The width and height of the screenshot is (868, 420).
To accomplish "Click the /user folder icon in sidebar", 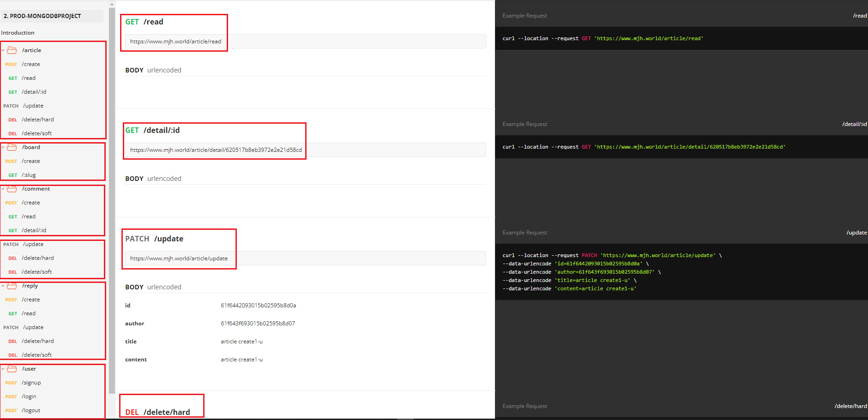I will (x=12, y=369).
